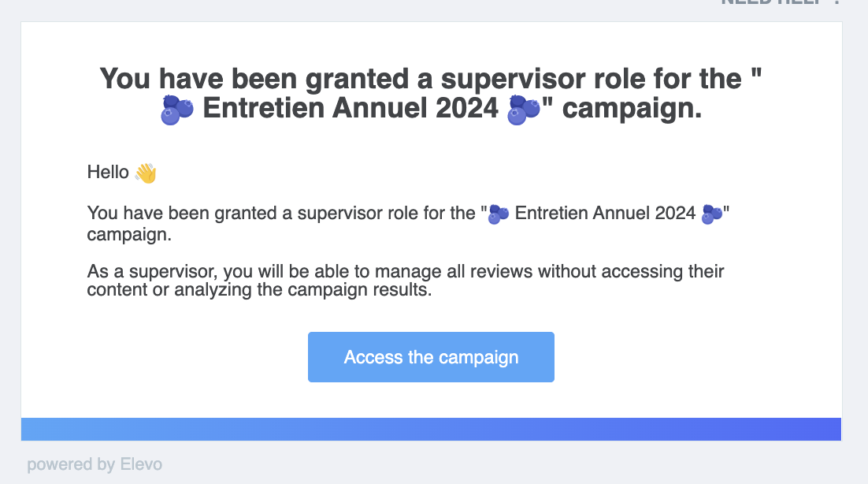Click the blueberry emoji after headline 2024
Viewport: 868px width, 484px height.
tap(524, 110)
